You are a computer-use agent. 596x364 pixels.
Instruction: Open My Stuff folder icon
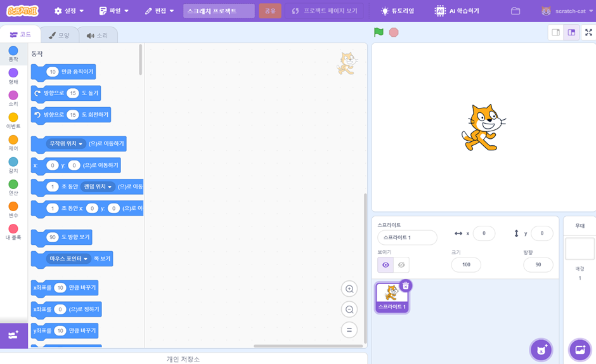pos(515,11)
